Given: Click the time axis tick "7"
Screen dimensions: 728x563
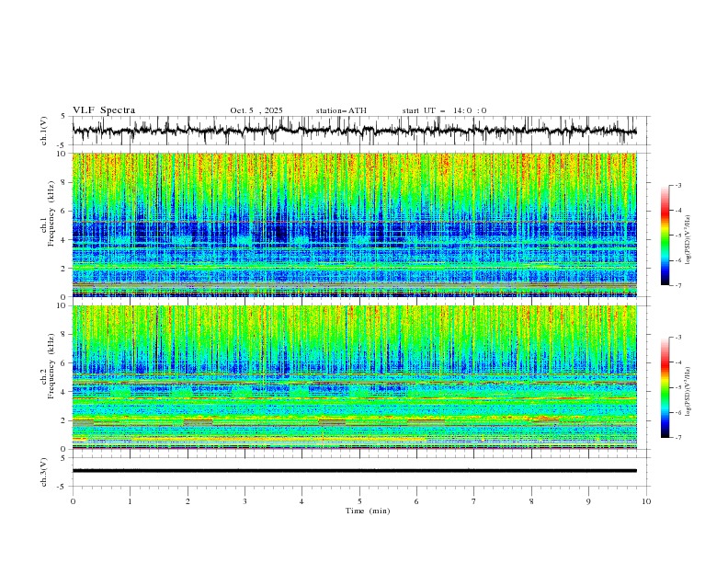Looking at the screenshot, I should point(474,501).
